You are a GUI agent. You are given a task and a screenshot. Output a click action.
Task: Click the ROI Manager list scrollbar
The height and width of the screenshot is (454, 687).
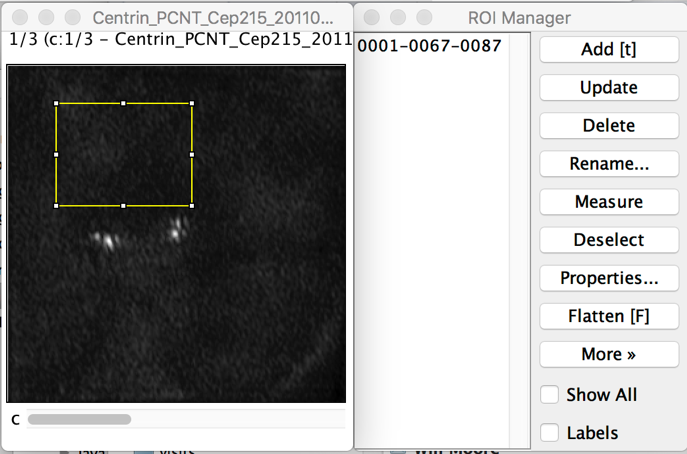520,240
